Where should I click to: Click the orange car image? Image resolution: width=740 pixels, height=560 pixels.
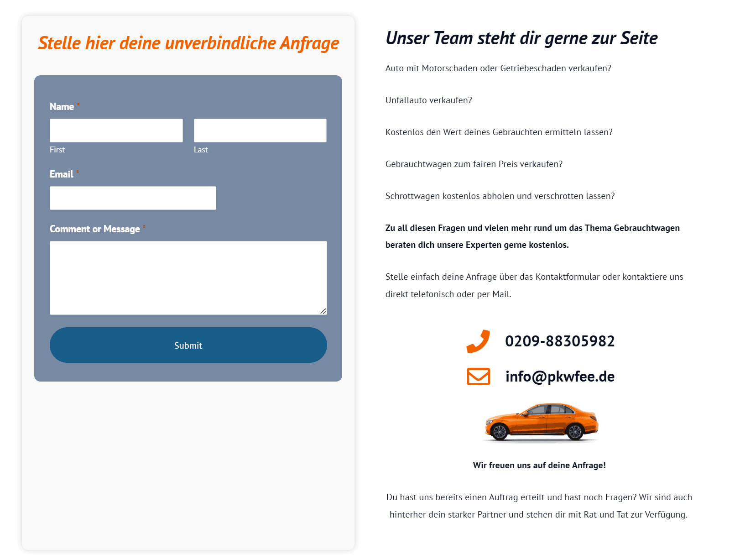click(x=541, y=422)
